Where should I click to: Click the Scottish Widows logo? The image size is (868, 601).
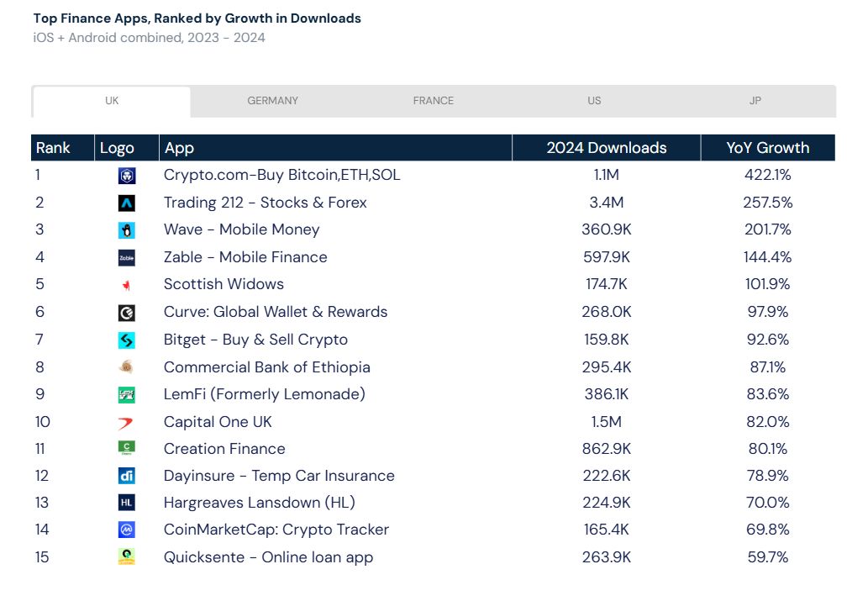coord(127,285)
